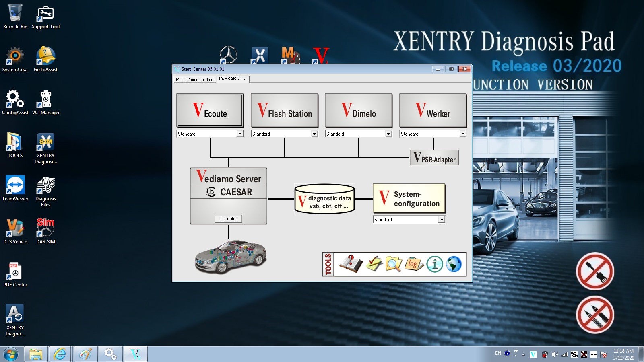Open the folder search magnifier tool

[x=393, y=264]
